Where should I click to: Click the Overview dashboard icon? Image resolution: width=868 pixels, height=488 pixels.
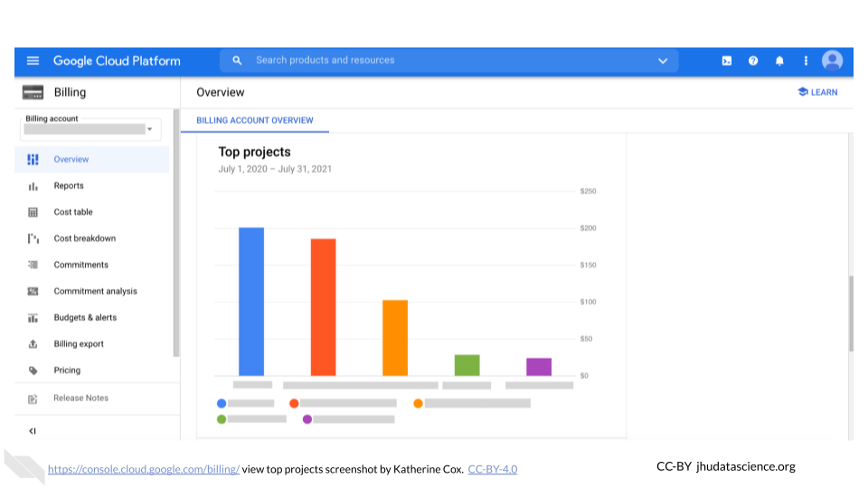(33, 159)
